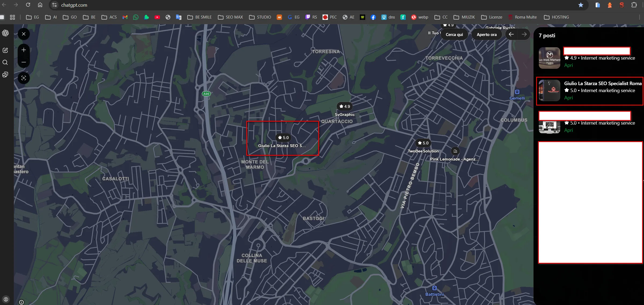
Task: Open the Twitch RS bookmark
Action: (311, 17)
